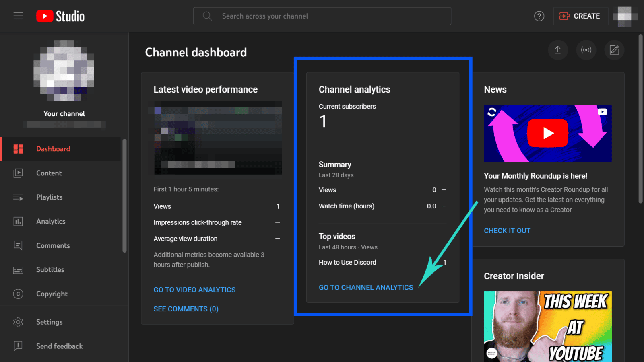This screenshot has width=644, height=362.
Task: Go to Playlists in sidebar
Action: 60,197
